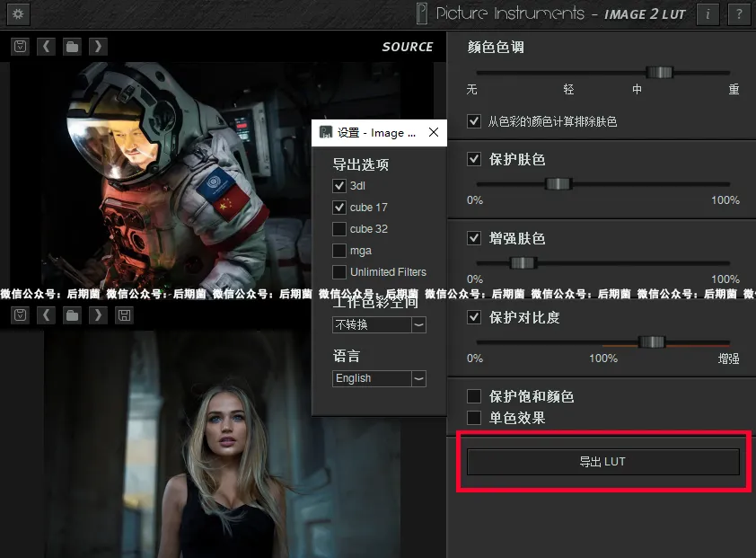Go to next image in lower panel
The height and width of the screenshot is (558, 756).
coord(99,315)
